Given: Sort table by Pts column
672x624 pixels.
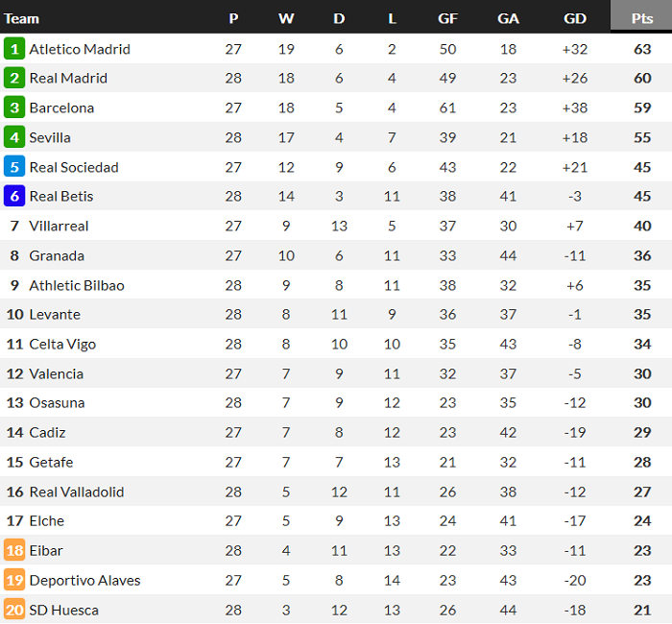Looking at the screenshot, I should (641, 18).
